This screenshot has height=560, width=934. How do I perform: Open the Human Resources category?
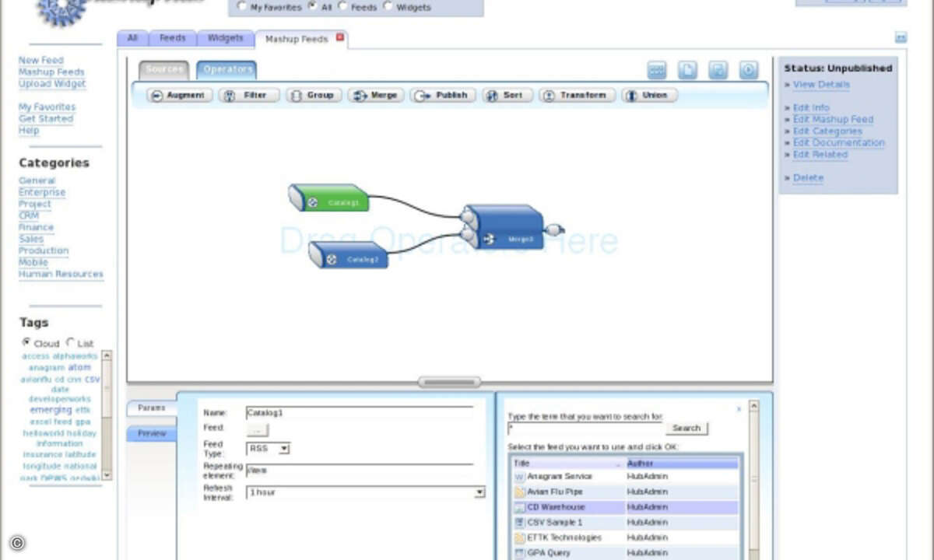61,275
